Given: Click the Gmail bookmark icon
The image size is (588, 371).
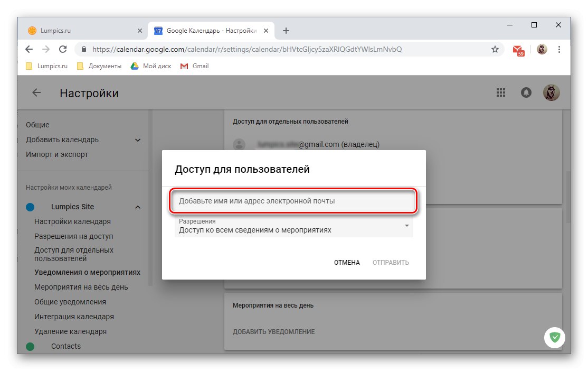Looking at the screenshot, I should coord(184,66).
